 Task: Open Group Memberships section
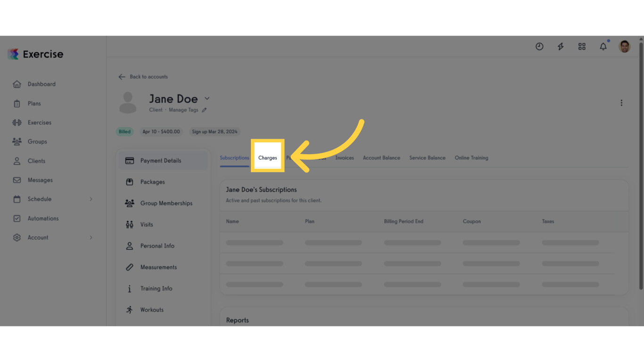click(163, 203)
